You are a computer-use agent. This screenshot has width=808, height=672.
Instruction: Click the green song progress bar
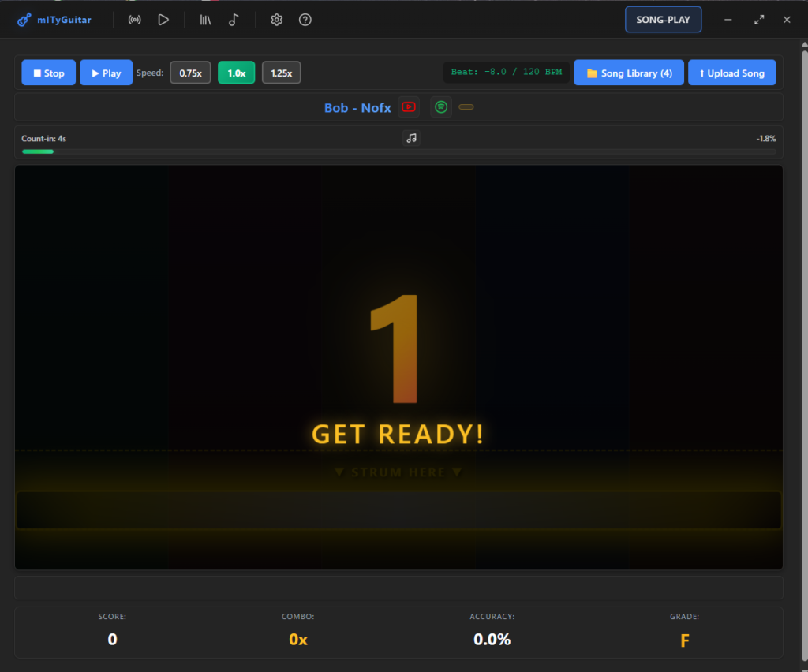(x=38, y=151)
